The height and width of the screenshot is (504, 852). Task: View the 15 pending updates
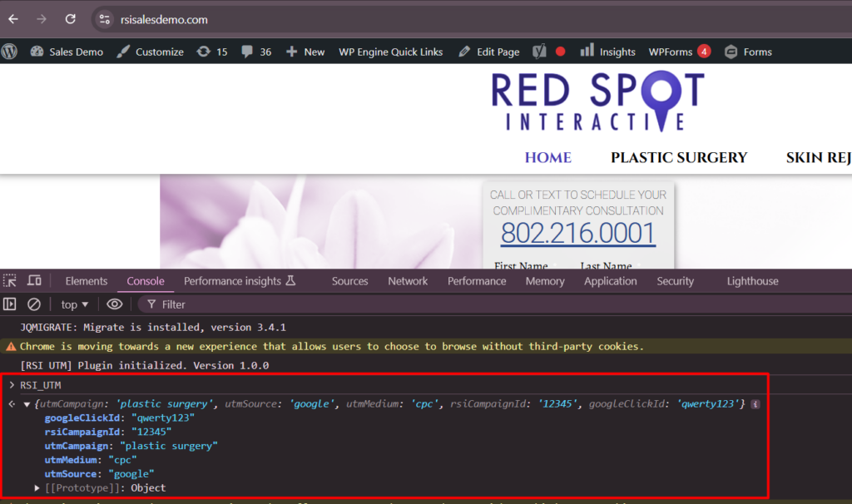pos(212,52)
